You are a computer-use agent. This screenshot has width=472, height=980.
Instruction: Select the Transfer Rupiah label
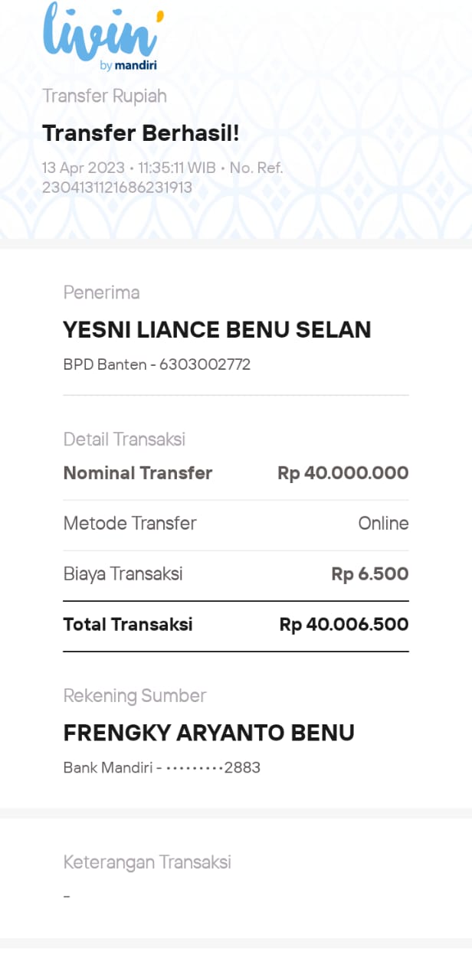[x=104, y=96]
